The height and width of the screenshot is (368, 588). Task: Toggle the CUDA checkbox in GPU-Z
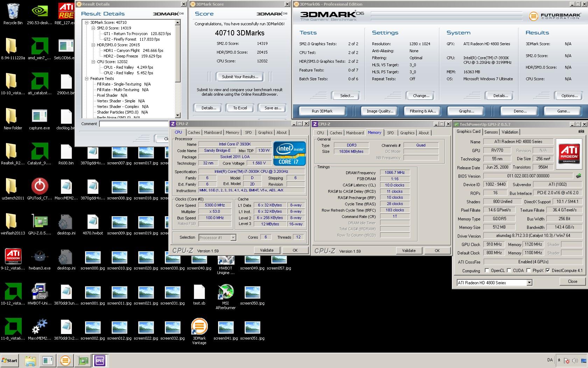[509, 271]
